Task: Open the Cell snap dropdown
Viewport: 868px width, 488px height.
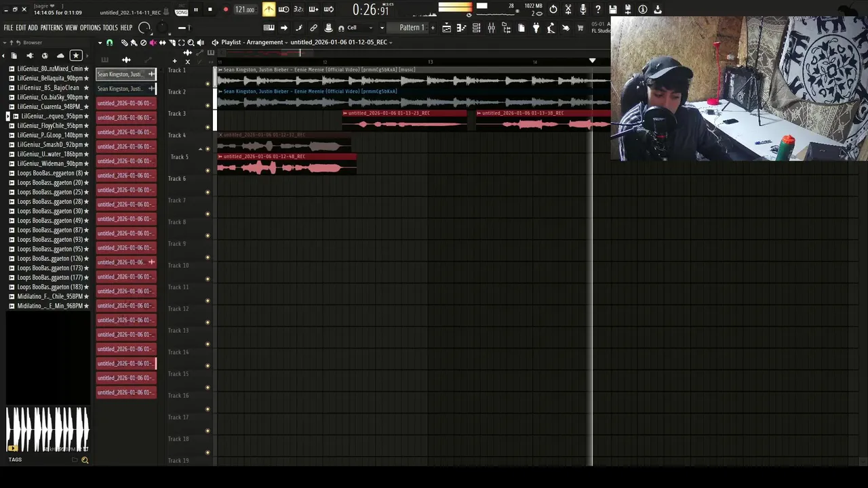Action: pyautogui.click(x=359, y=28)
